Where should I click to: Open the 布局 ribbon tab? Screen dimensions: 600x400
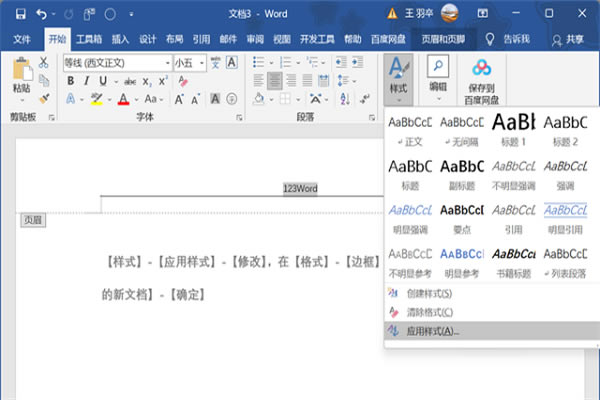[174, 39]
